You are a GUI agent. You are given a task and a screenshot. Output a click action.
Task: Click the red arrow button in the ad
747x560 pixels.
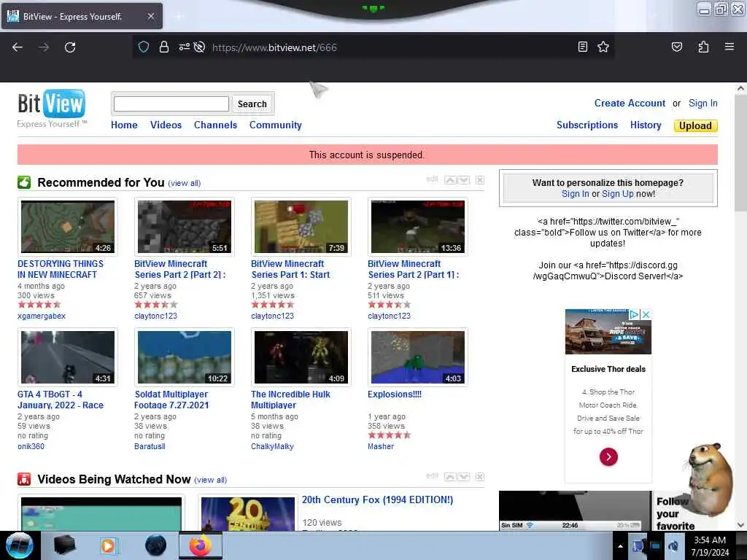tap(608, 456)
